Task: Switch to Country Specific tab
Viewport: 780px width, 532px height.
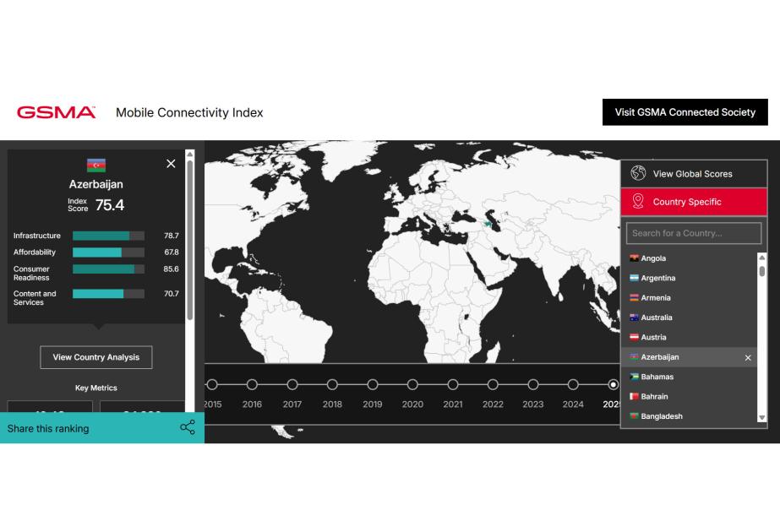Action: (x=694, y=202)
